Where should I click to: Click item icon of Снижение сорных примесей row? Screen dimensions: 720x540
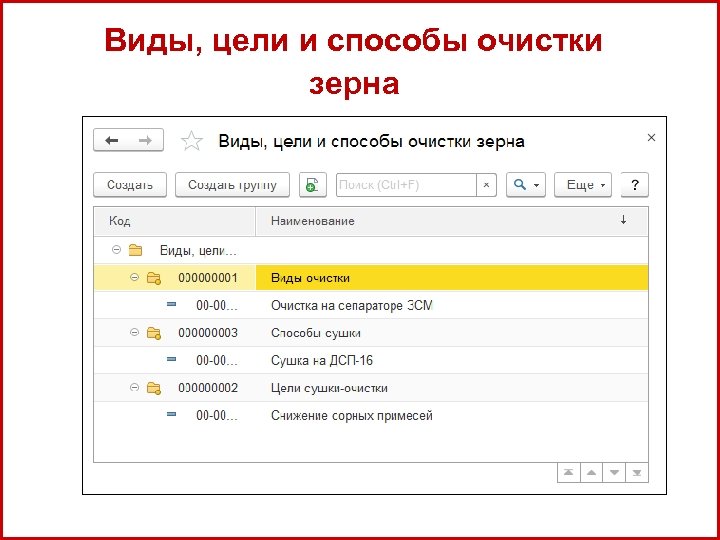(x=171, y=414)
